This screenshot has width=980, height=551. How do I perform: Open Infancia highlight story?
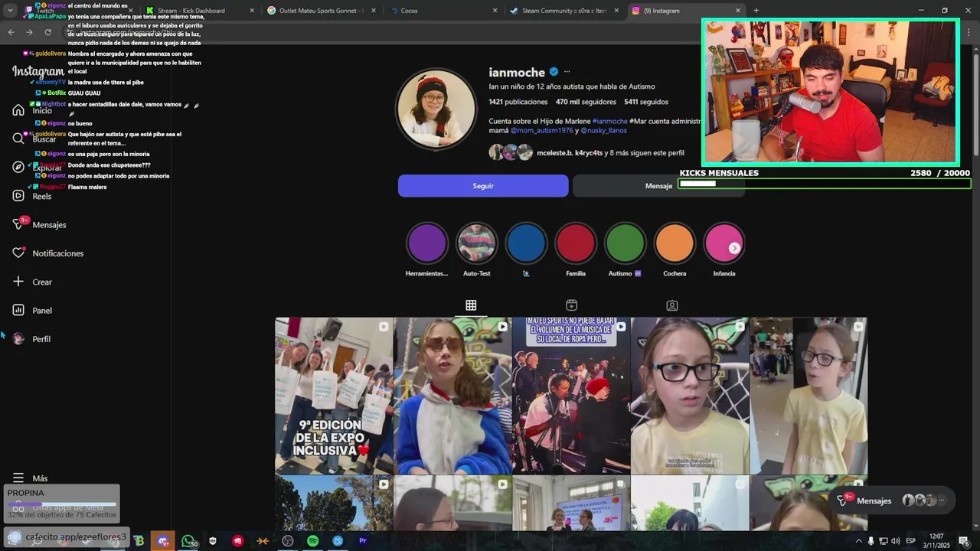coord(724,243)
